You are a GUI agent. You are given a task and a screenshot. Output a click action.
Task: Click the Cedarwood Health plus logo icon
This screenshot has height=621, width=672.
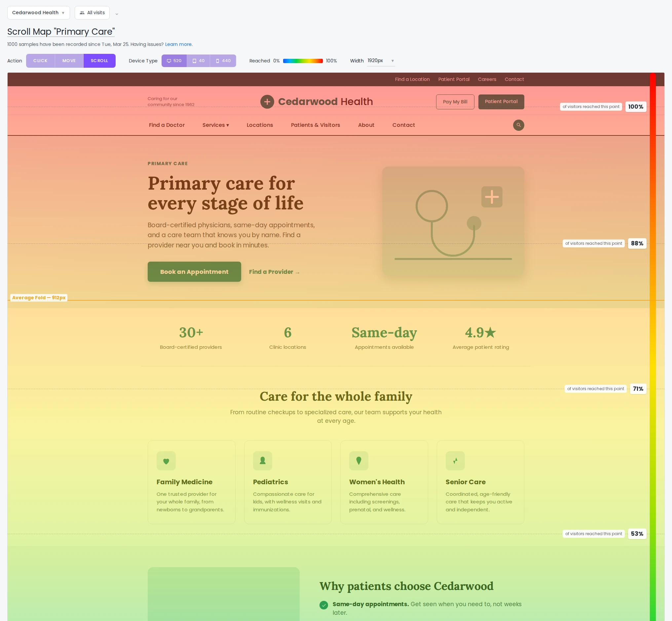tap(267, 101)
